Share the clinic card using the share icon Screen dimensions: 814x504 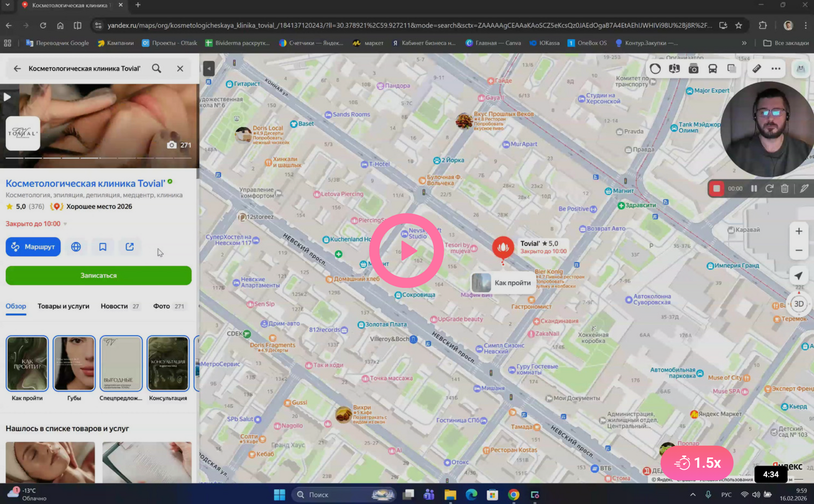tap(130, 247)
